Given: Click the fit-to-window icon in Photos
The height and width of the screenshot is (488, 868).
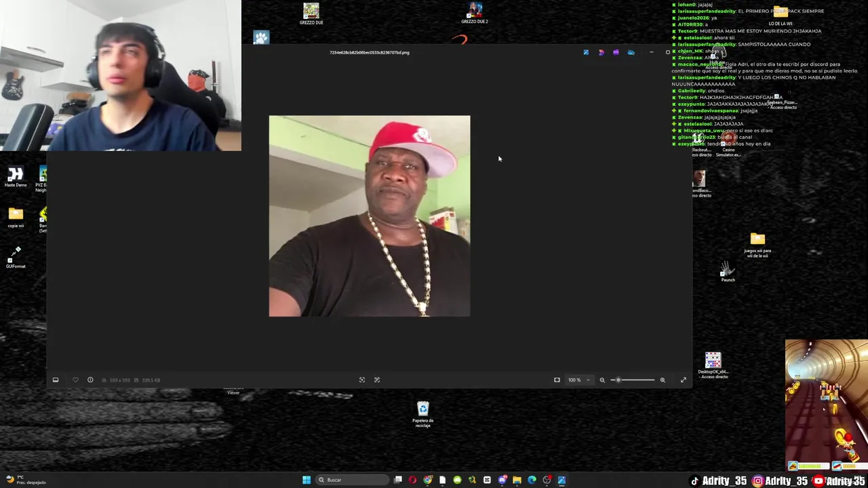Looking at the screenshot, I should point(557,380).
